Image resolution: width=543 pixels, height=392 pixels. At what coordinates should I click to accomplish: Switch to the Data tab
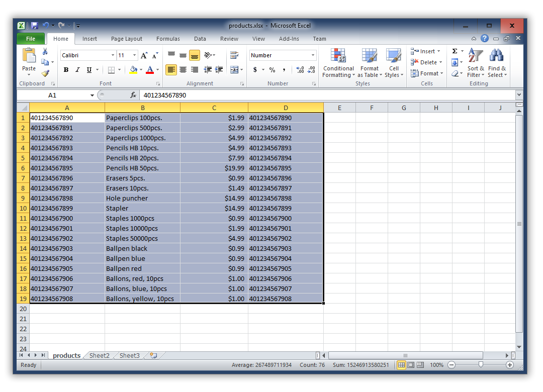[x=200, y=39]
